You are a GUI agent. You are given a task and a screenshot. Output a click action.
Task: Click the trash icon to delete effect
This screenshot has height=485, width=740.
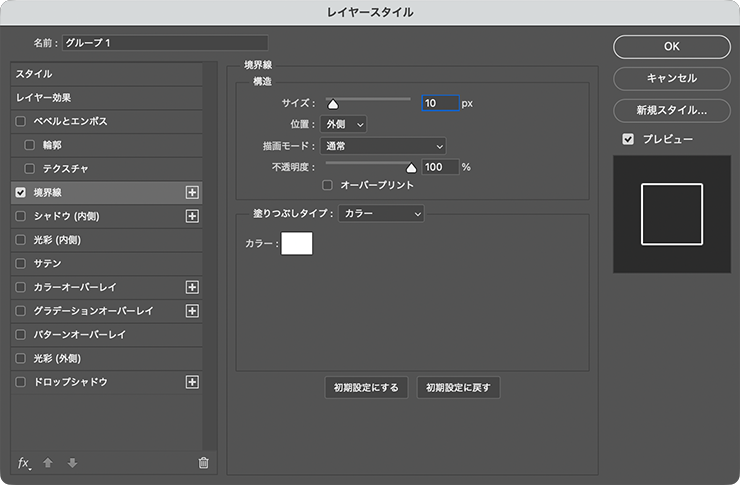point(204,462)
